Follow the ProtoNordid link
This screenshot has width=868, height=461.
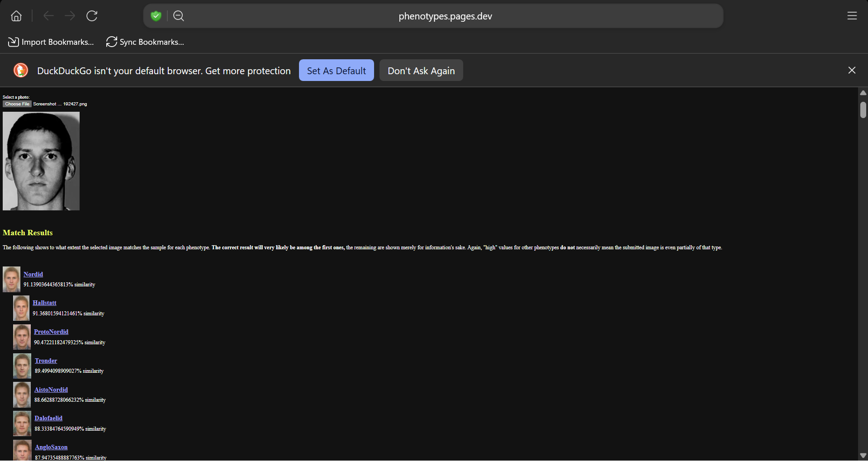(51, 332)
